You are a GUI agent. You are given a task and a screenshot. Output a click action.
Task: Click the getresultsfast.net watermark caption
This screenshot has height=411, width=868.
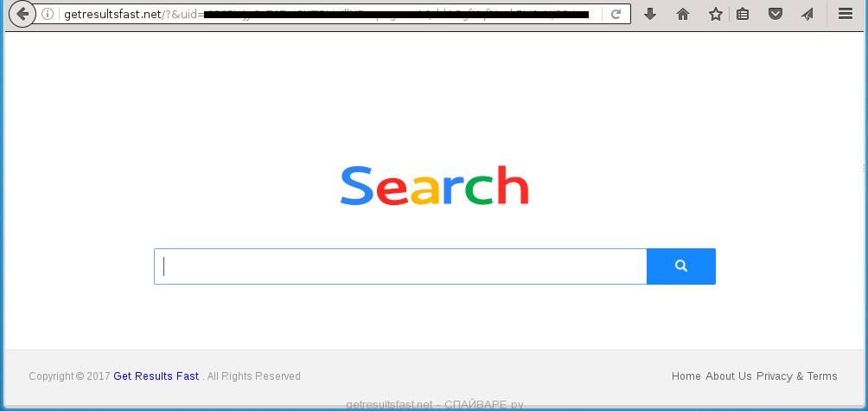pos(435,405)
